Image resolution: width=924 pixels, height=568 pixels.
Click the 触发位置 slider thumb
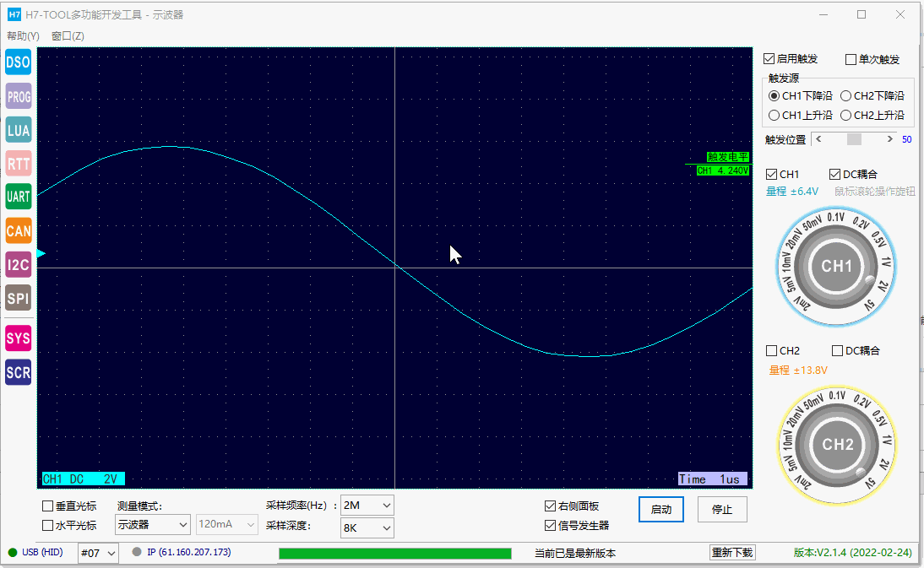pyautogui.click(x=854, y=139)
